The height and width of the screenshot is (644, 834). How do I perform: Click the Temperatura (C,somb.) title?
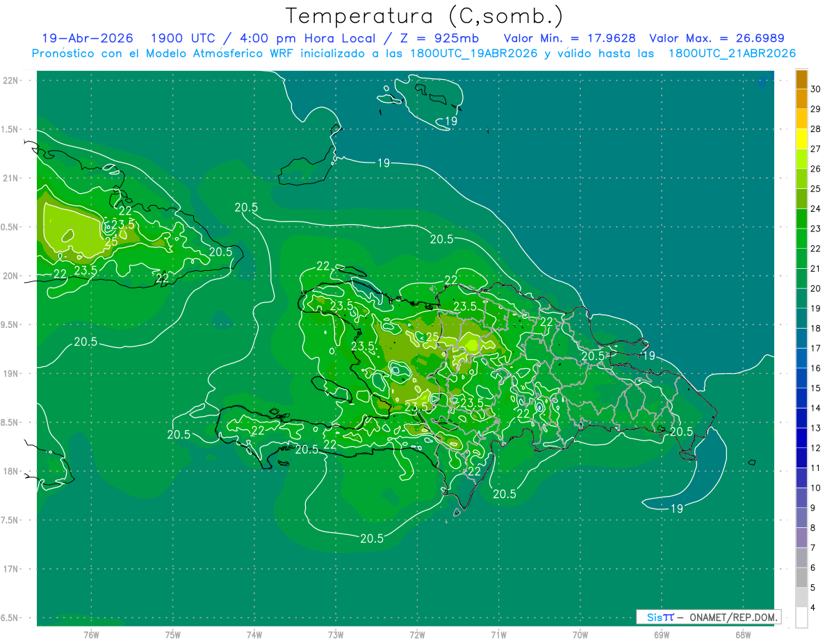(424, 16)
